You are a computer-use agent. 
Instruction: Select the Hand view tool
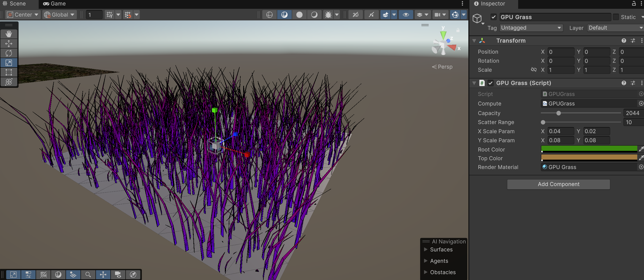(x=9, y=34)
